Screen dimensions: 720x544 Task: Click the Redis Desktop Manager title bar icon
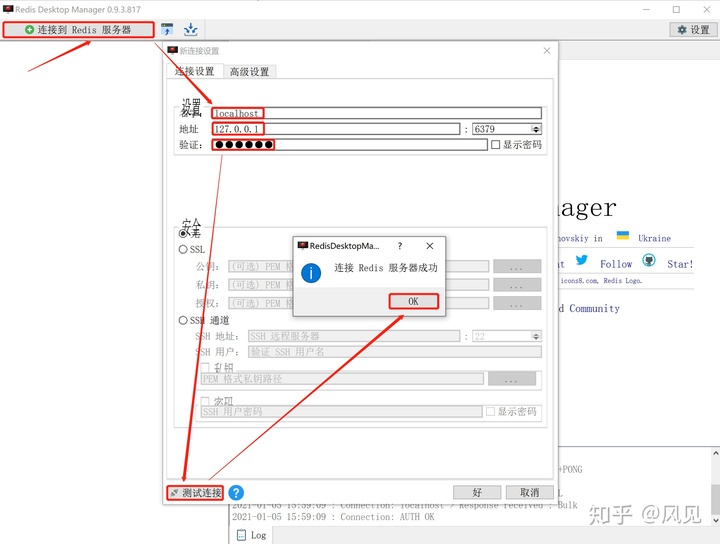click(8, 9)
